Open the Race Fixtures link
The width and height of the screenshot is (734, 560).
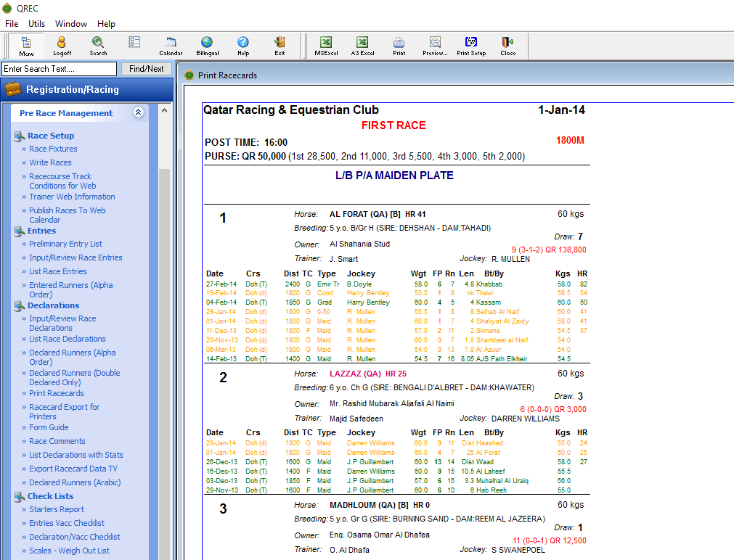pos(54,149)
